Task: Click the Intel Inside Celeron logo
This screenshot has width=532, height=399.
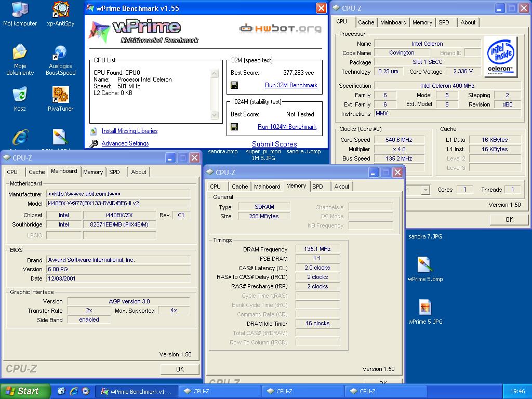Action: point(500,57)
